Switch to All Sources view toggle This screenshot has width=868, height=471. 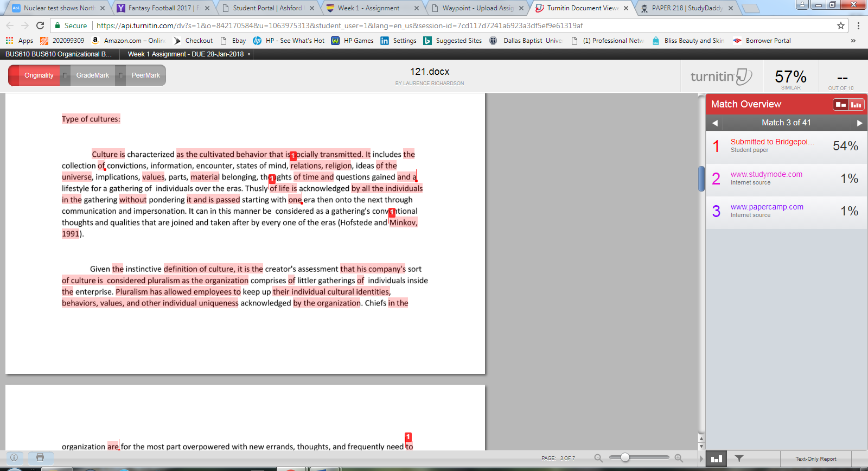(x=856, y=105)
